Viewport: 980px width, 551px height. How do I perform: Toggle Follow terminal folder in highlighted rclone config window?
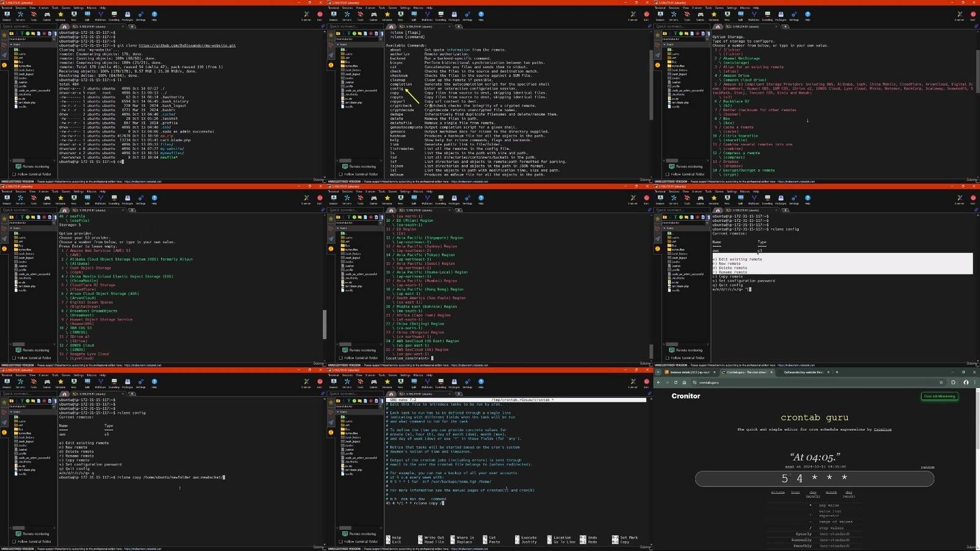(x=667, y=358)
